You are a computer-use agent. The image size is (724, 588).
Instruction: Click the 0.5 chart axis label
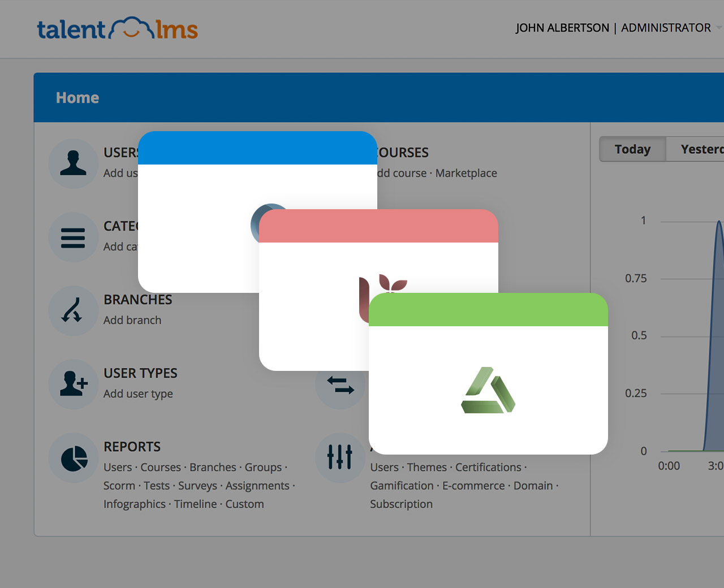click(639, 336)
